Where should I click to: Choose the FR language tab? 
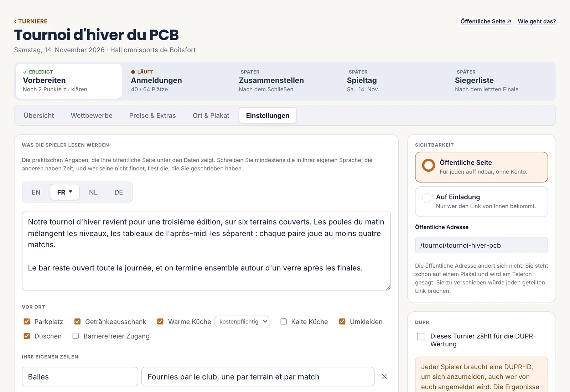tap(64, 192)
